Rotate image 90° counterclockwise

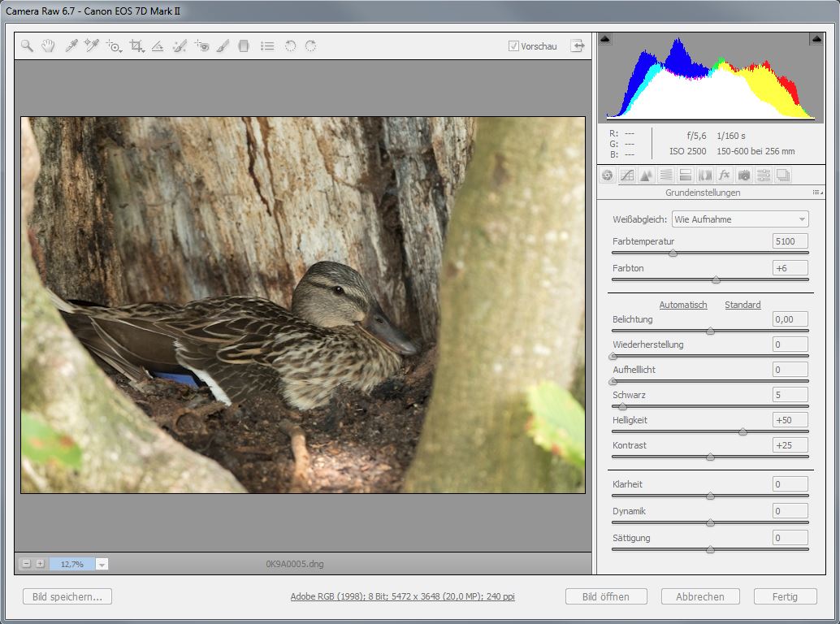click(x=289, y=46)
